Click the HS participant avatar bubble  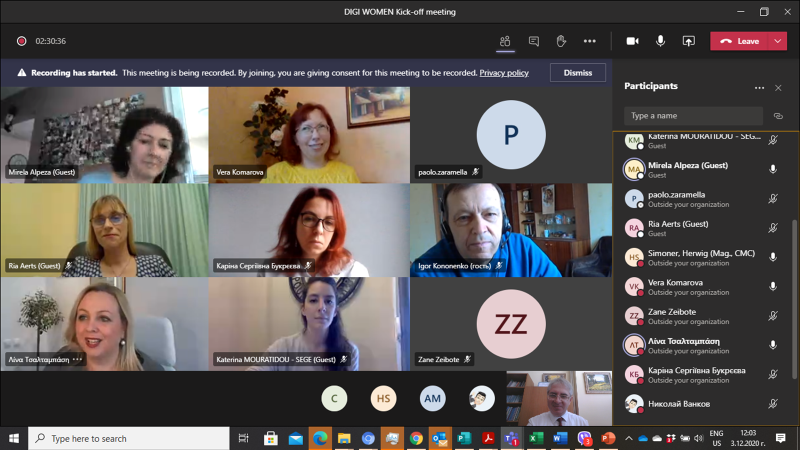point(383,398)
